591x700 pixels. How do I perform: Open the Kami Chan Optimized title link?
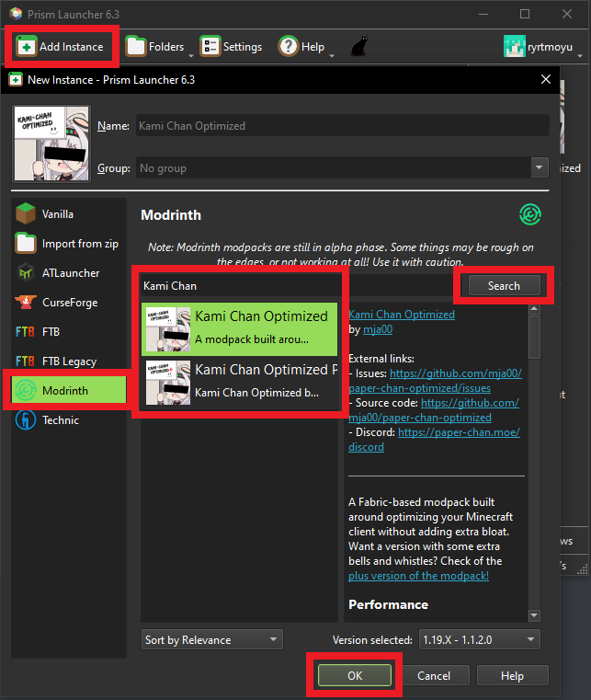point(402,315)
